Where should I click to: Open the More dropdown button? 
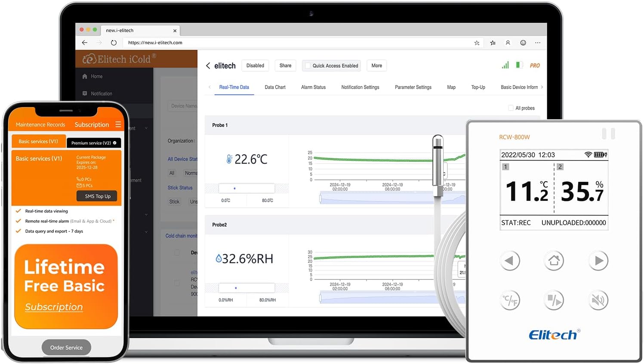pos(377,65)
